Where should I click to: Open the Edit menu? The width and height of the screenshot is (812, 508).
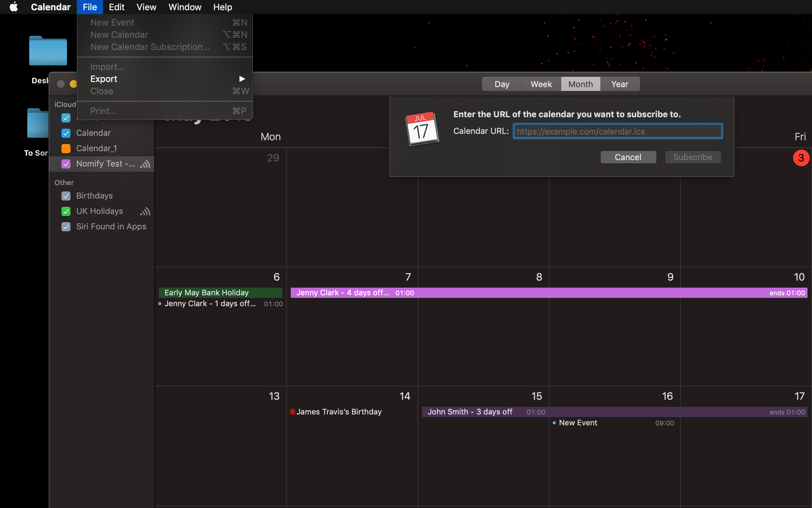click(117, 7)
